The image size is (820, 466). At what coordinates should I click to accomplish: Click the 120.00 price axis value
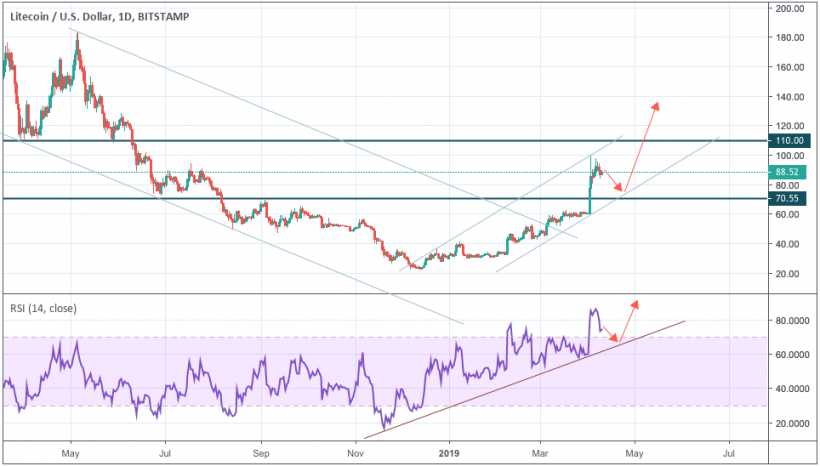[x=790, y=126]
